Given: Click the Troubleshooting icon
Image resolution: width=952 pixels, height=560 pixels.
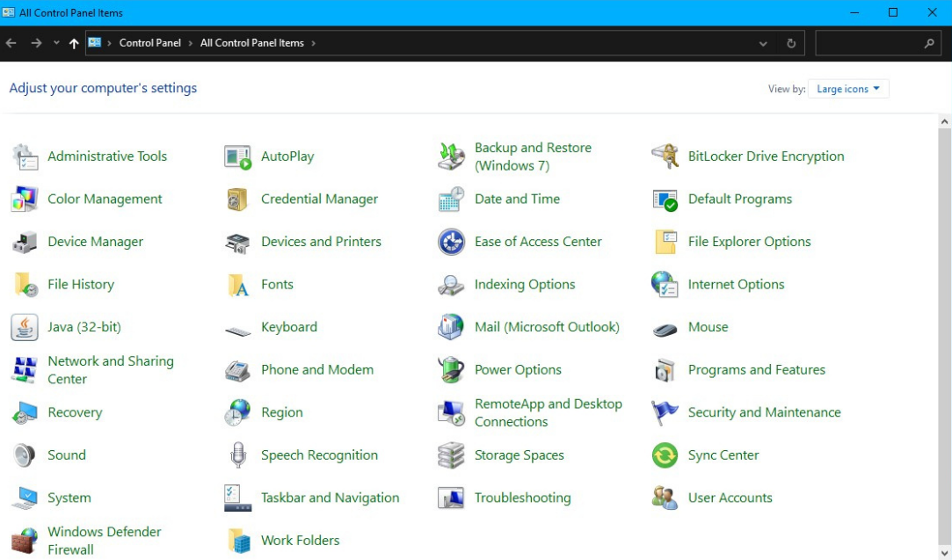Looking at the screenshot, I should pyautogui.click(x=451, y=498).
